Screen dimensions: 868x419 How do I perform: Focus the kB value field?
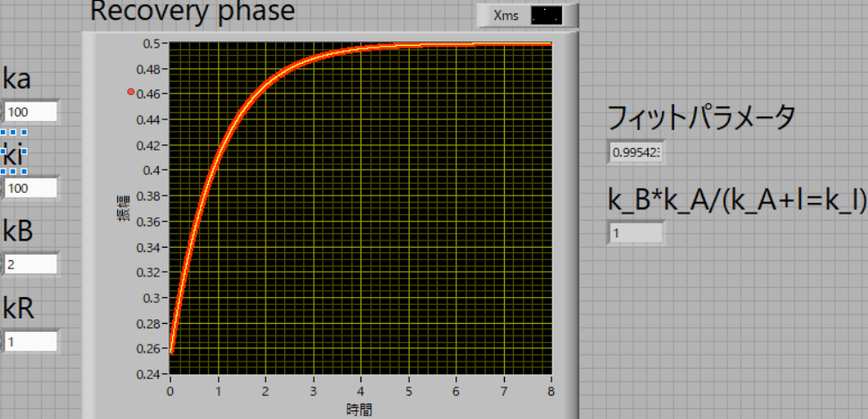[30, 265]
